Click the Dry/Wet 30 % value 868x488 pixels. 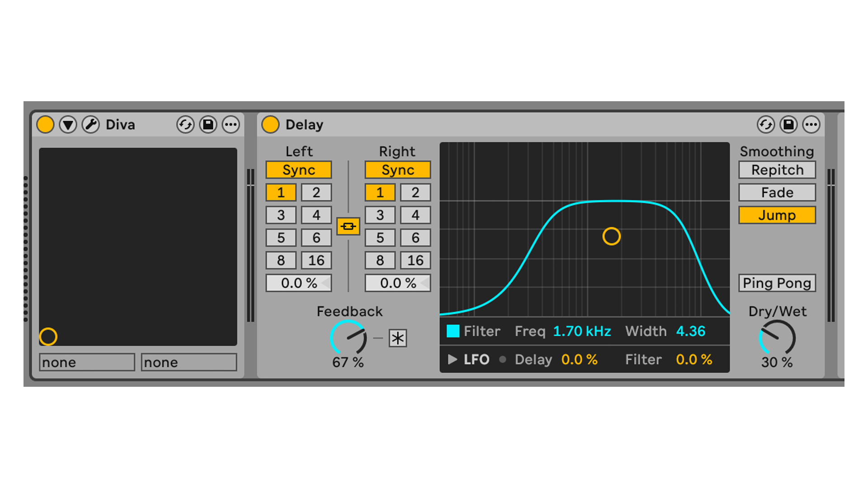(x=777, y=362)
